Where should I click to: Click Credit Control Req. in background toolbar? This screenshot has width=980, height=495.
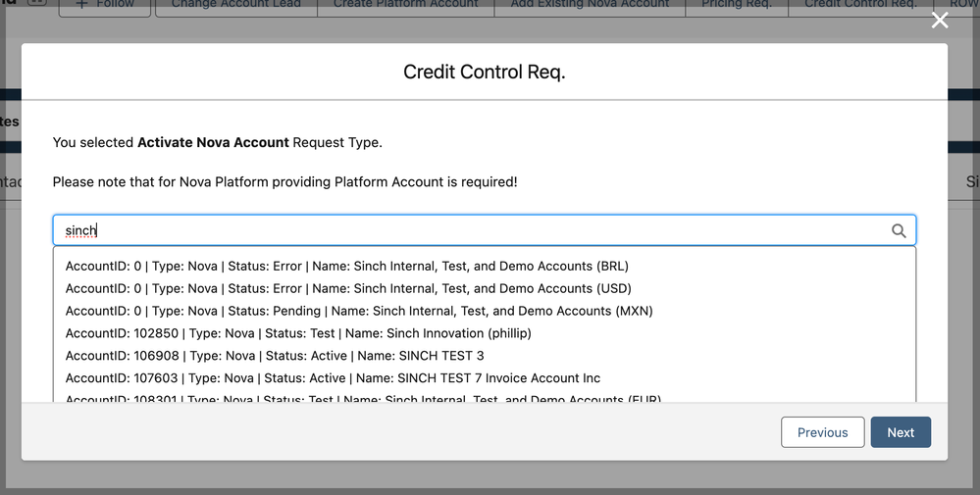(860, 6)
